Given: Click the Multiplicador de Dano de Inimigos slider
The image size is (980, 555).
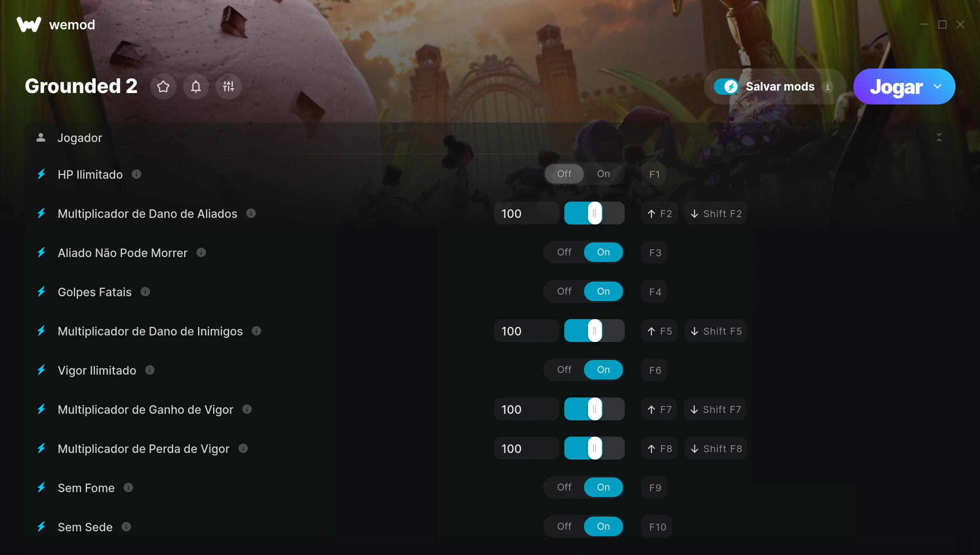Looking at the screenshot, I should (x=595, y=331).
